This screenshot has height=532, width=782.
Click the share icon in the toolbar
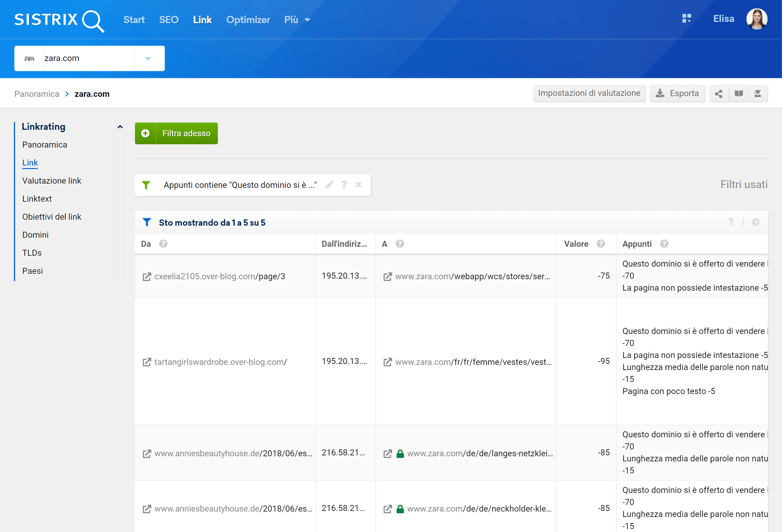(x=719, y=93)
